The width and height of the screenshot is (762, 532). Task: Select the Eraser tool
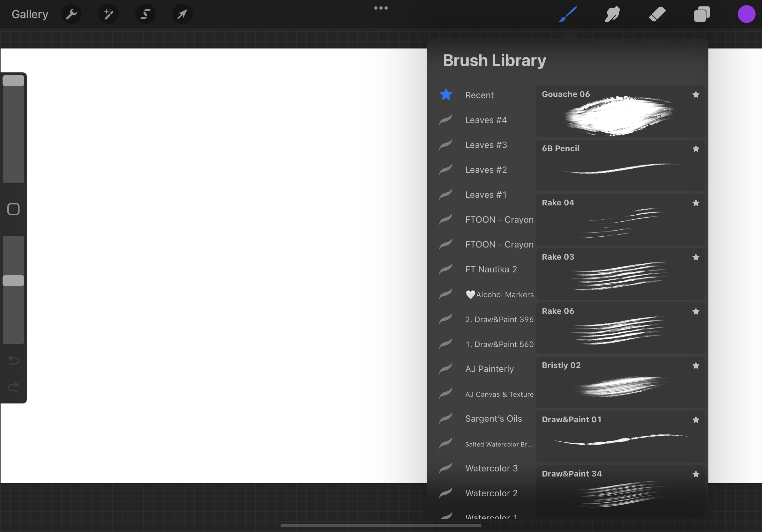[657, 14]
